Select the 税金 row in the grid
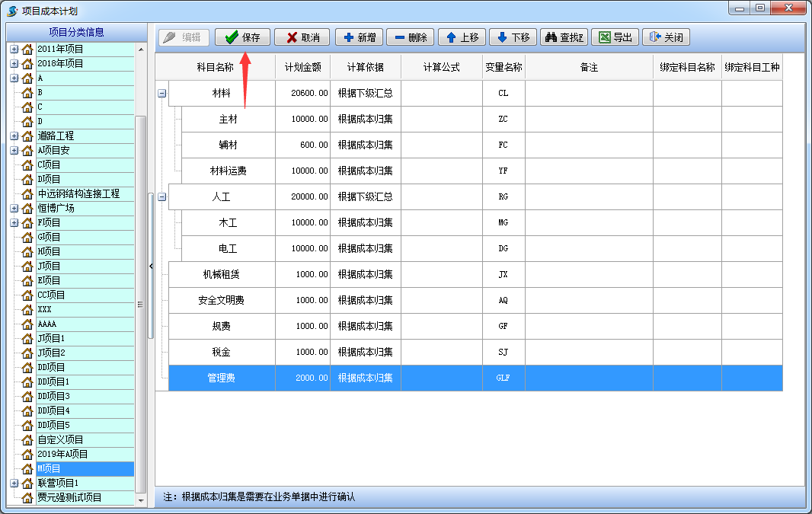Viewport: 812px width, 514px height. tap(222, 352)
